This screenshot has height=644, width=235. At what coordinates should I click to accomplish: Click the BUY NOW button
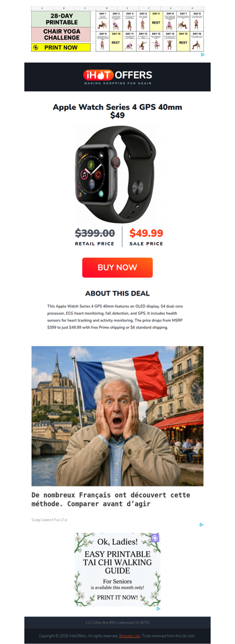pyautogui.click(x=117, y=267)
